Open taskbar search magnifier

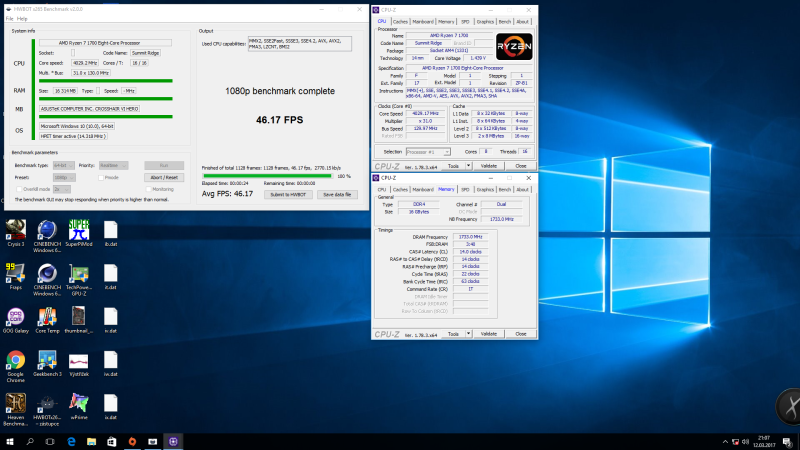point(30,441)
